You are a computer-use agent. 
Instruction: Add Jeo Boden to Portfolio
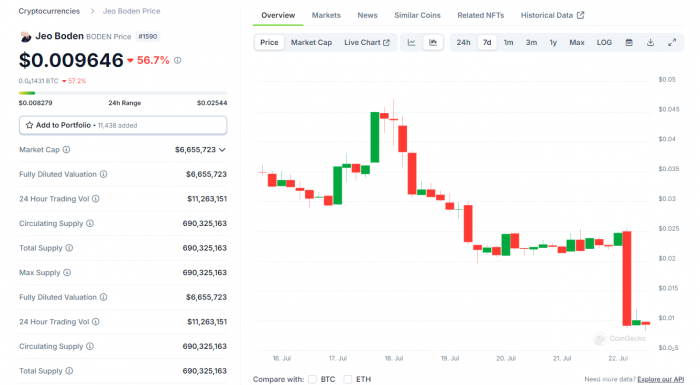[123, 125]
